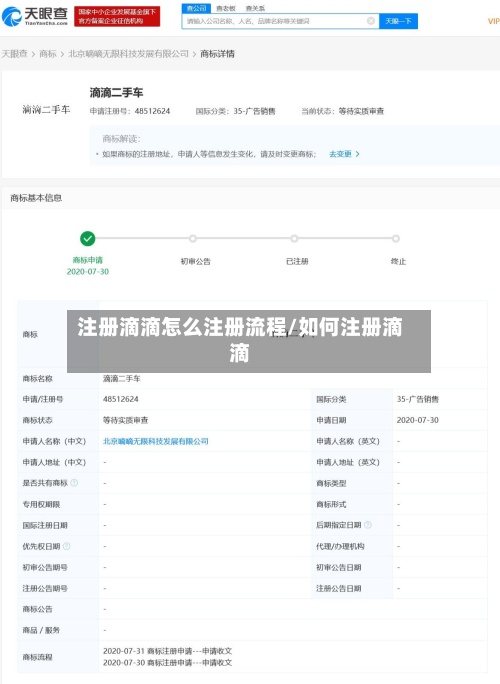Open the 商标 breadcrumb link
Image resolution: width=500 pixels, height=684 pixels.
pos(48,54)
